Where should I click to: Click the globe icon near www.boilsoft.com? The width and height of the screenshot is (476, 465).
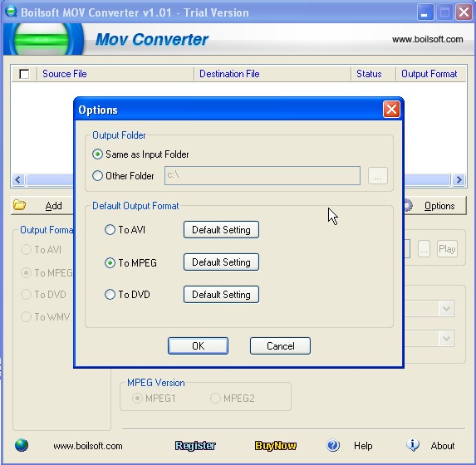[22, 445]
